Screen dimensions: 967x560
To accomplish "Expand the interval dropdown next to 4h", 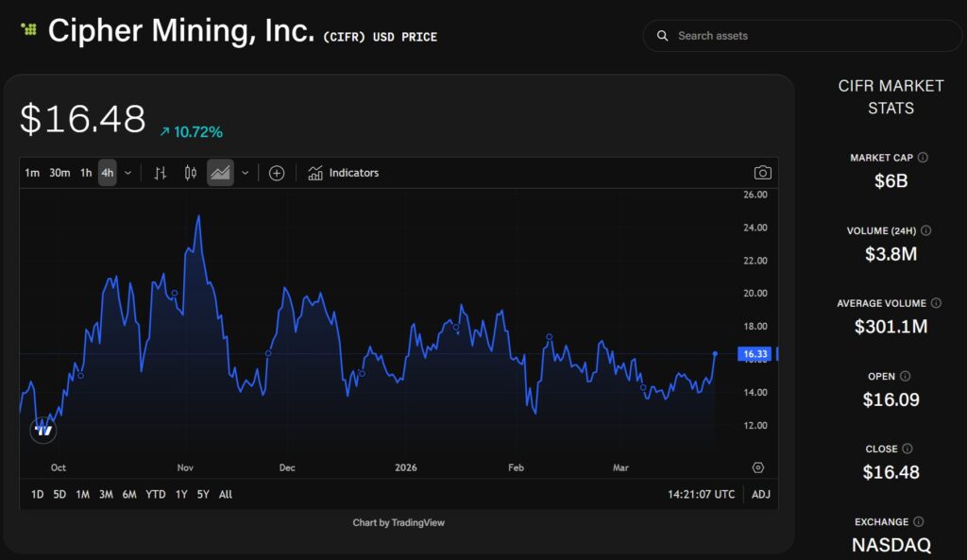I will [128, 173].
